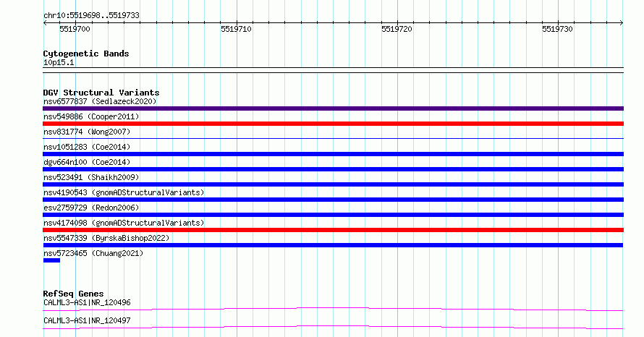This screenshot has width=644, height=337.
Task: Open the nsv1051283 (Coe2014) label
Action: click(x=87, y=147)
